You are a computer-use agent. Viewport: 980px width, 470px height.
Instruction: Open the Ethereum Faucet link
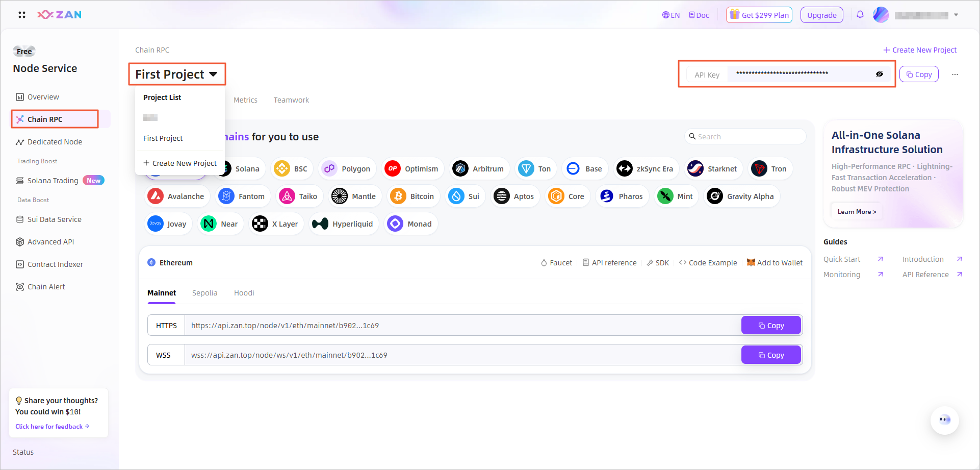[556, 263]
